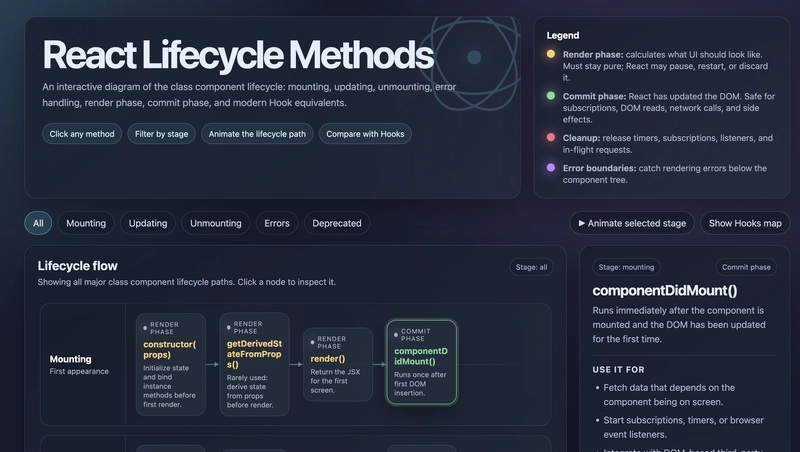Screen dimensions: 800x452
Task: Click the componentDidMount() detail heading
Action: tap(665, 291)
